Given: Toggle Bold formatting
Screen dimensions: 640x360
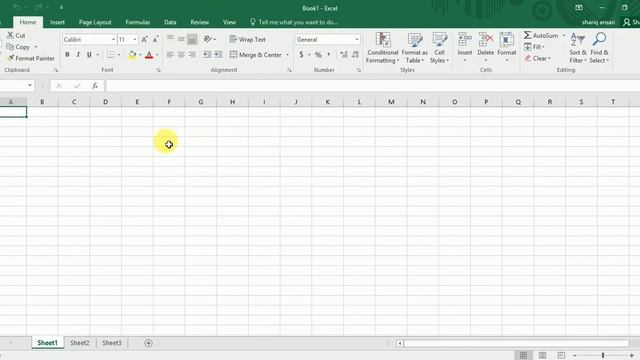Looking at the screenshot, I should pyautogui.click(x=67, y=55).
